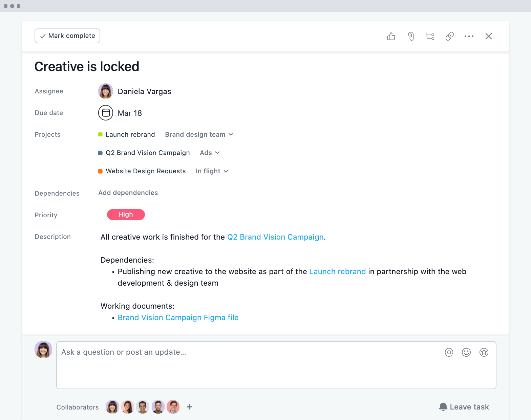Expand the In flight section dropdown
This screenshot has height=420, width=531.
[212, 171]
